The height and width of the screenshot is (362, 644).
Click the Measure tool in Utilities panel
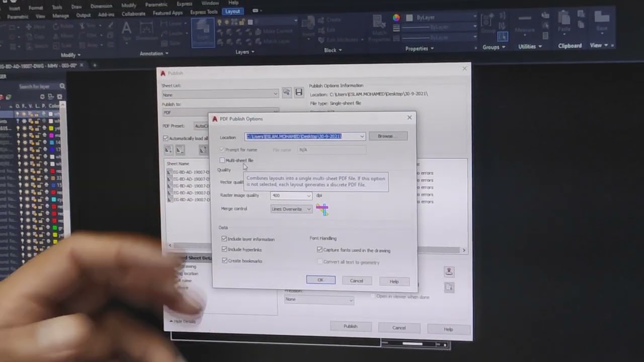click(525, 24)
